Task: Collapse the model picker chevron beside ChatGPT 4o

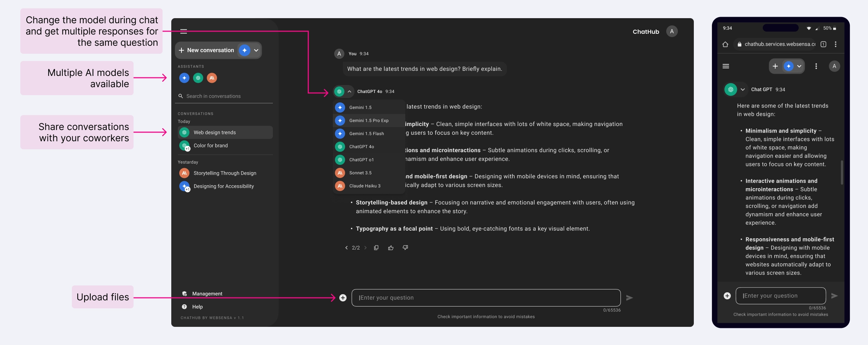Action: click(x=349, y=92)
